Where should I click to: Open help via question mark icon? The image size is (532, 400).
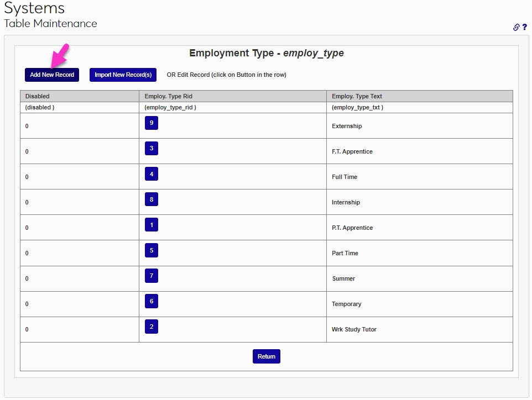tap(524, 27)
